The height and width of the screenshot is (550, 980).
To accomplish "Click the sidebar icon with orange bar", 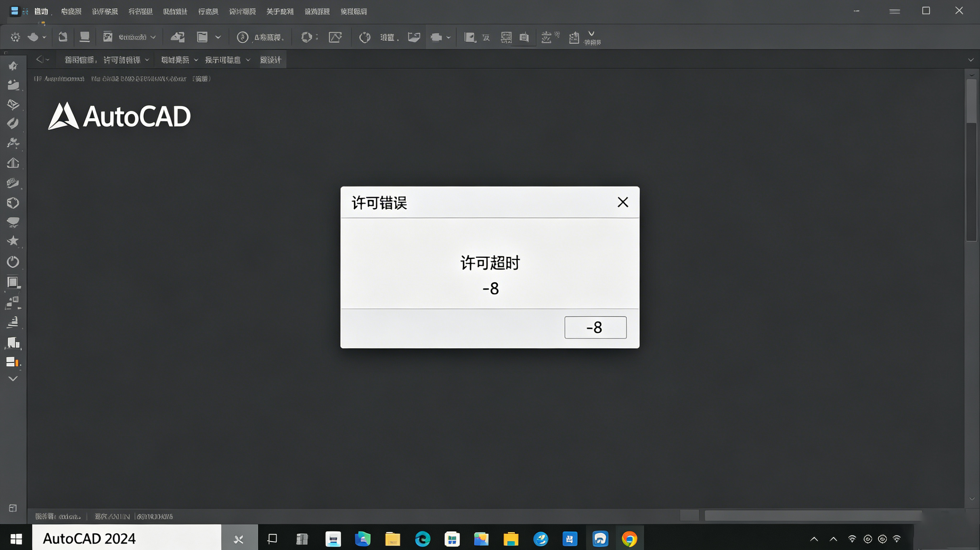I will 13,362.
